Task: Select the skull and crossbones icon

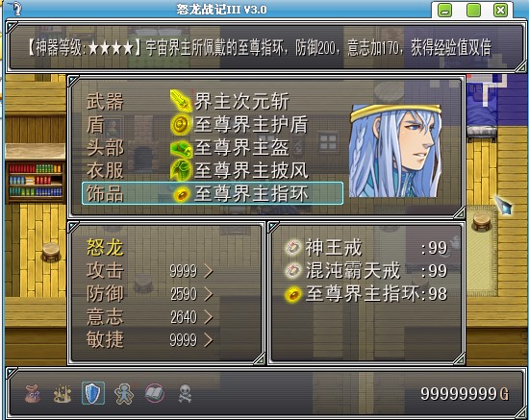Action: pyautogui.click(x=185, y=394)
